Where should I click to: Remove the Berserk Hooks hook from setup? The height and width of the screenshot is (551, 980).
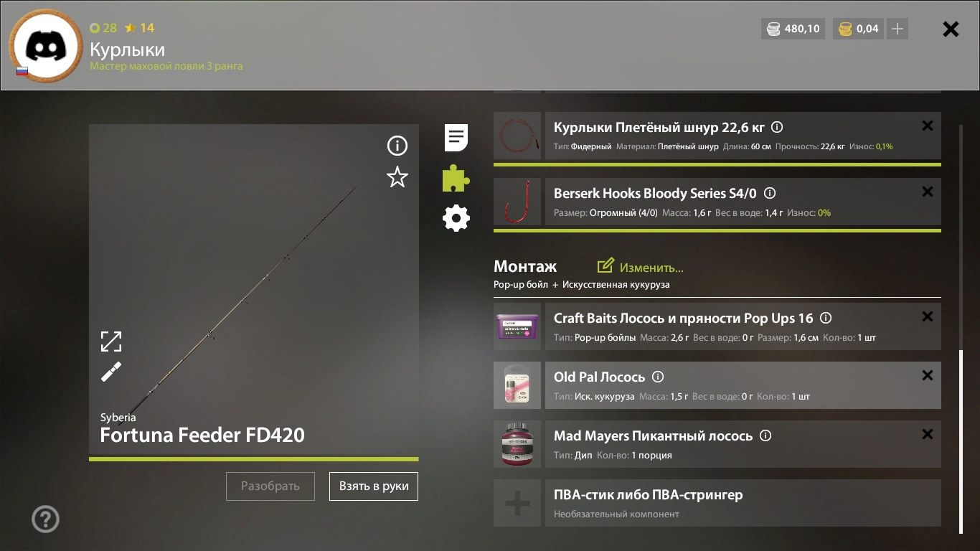click(x=928, y=192)
